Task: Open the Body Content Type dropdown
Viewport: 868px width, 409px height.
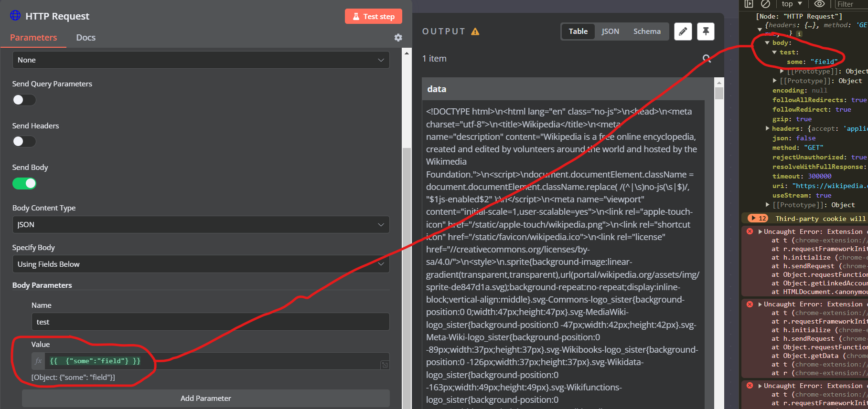Action: tap(201, 225)
